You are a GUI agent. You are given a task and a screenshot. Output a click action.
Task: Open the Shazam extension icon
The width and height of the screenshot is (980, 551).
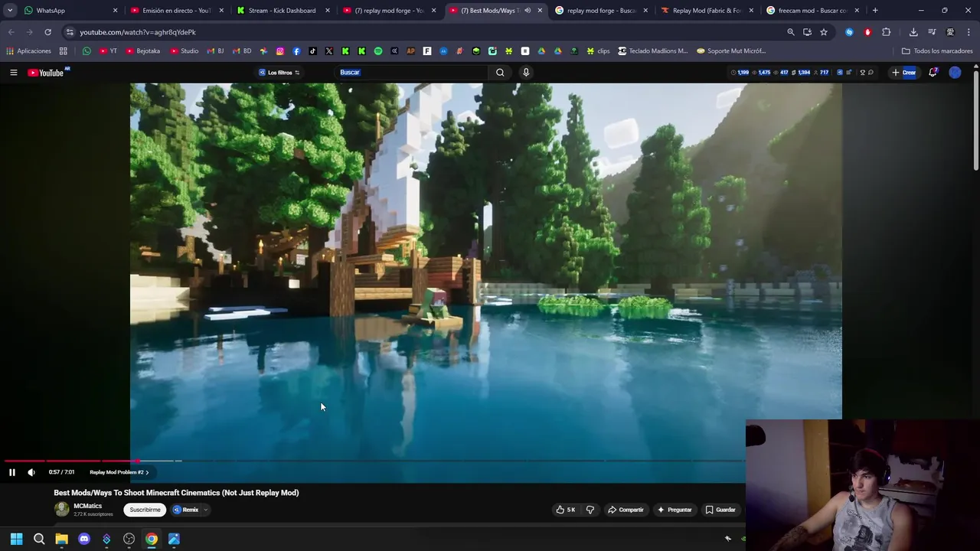[x=849, y=32]
